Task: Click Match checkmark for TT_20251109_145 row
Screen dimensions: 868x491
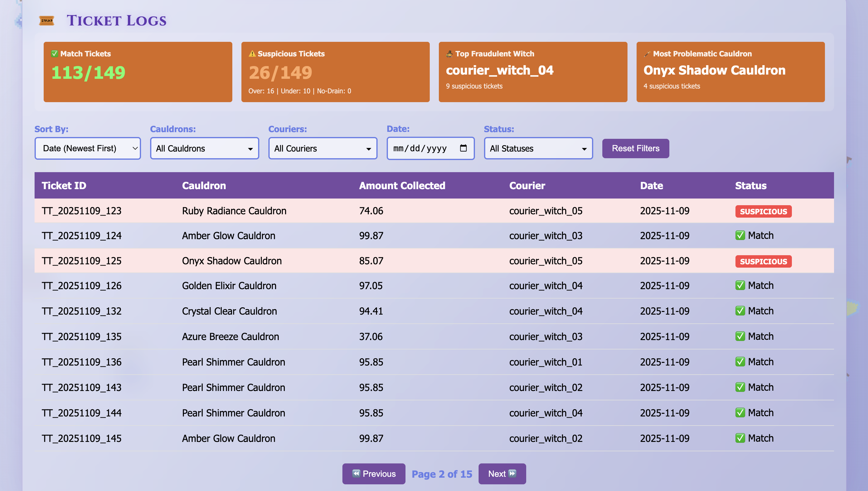Action: [740, 438]
